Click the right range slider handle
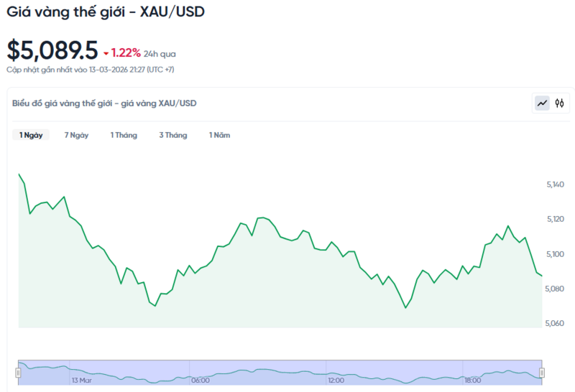Screen dimensions: 575x392 (542, 372)
